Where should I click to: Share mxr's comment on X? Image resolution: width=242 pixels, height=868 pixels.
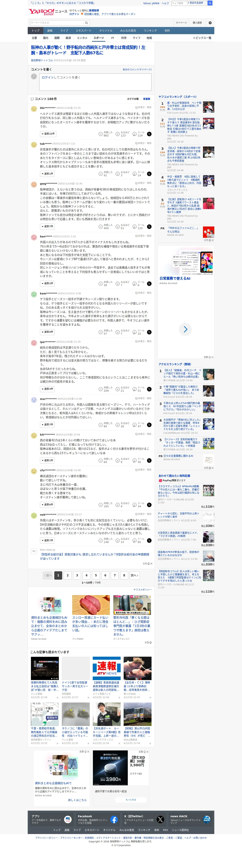click(x=149, y=425)
